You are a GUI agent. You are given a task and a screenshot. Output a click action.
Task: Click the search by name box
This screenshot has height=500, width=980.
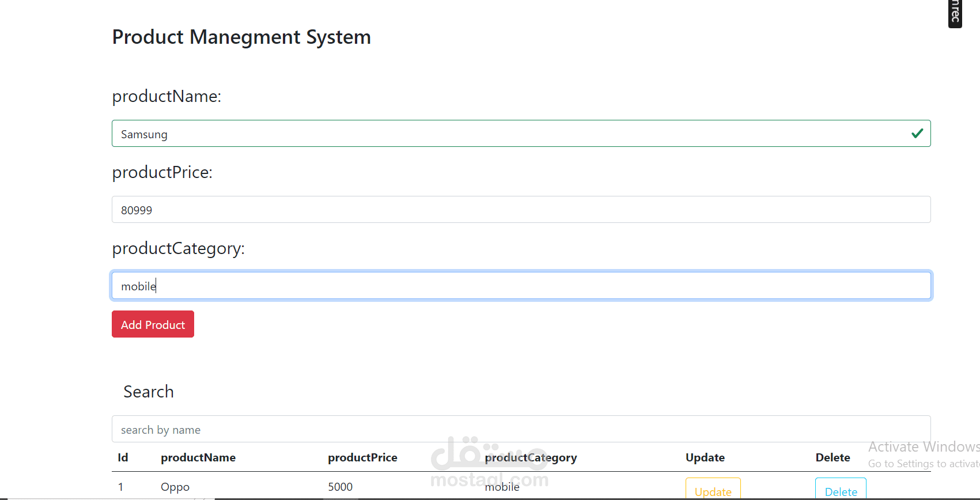pos(521,429)
